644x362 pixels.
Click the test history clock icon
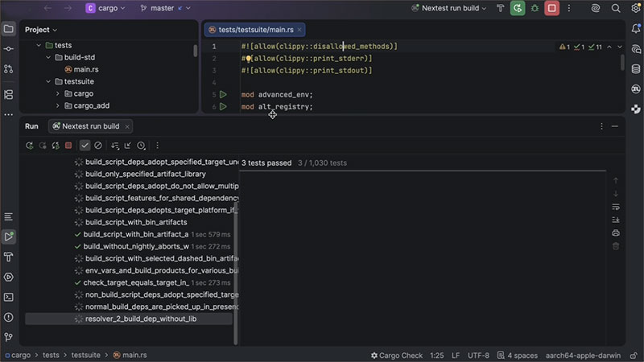tap(141, 146)
